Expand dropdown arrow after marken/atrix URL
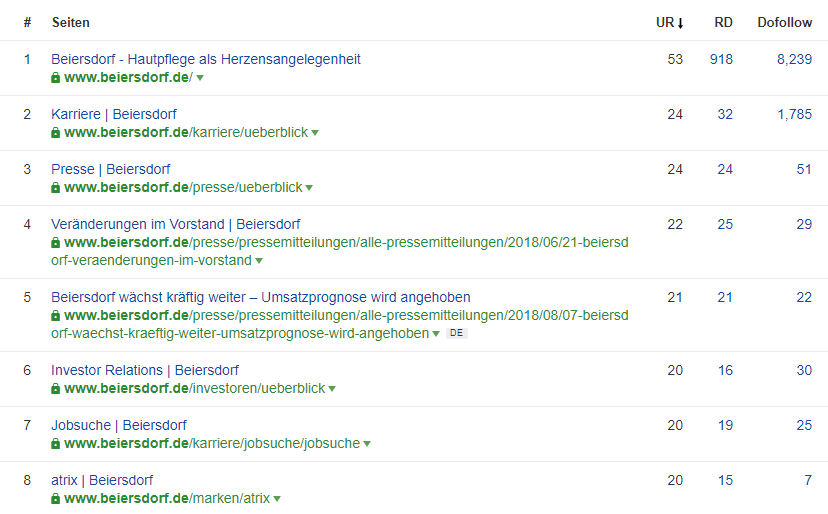The image size is (828, 514). (x=277, y=498)
